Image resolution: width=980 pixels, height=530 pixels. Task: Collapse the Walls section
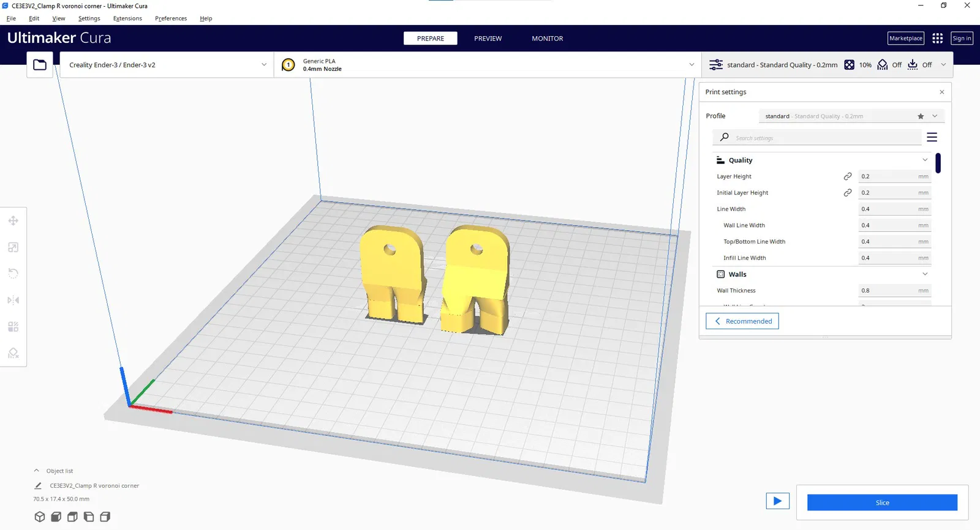point(925,274)
